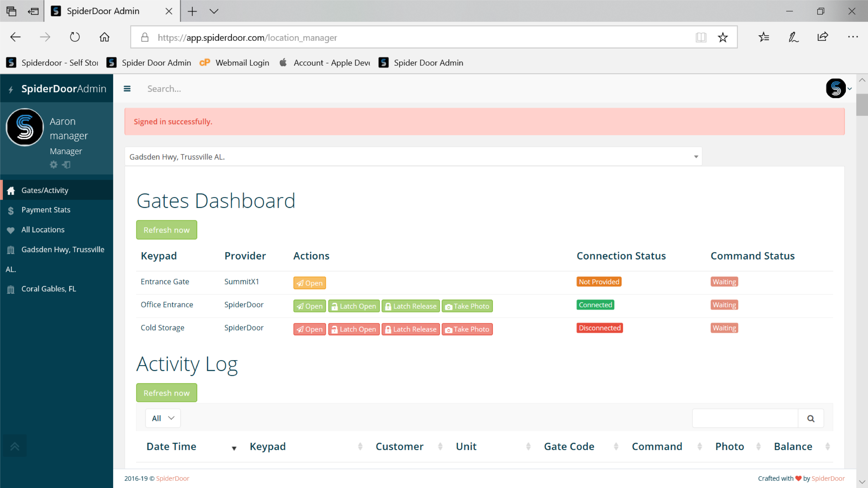Click the settings gear under Aaron manager

(x=54, y=165)
